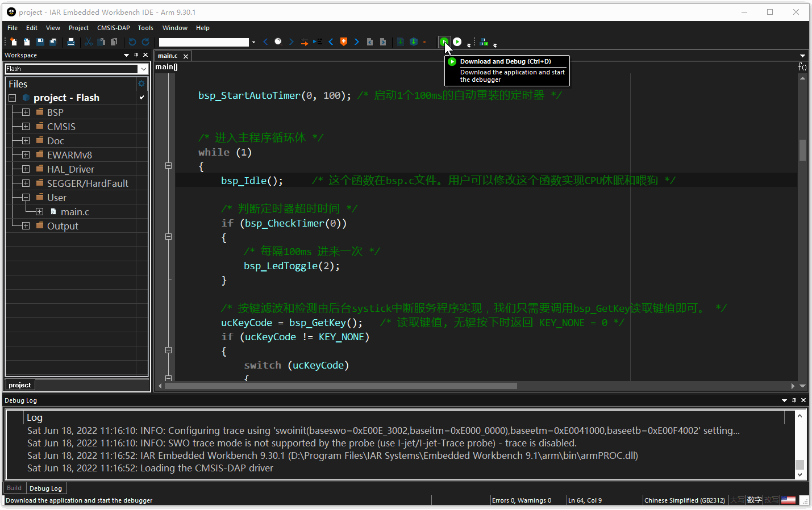Close the Debug Log panel
Viewport: 812px width, 510px height.
pyautogui.click(x=803, y=400)
